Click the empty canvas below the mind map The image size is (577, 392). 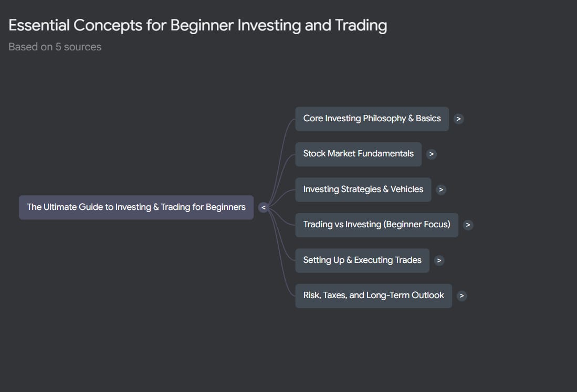(x=263, y=352)
